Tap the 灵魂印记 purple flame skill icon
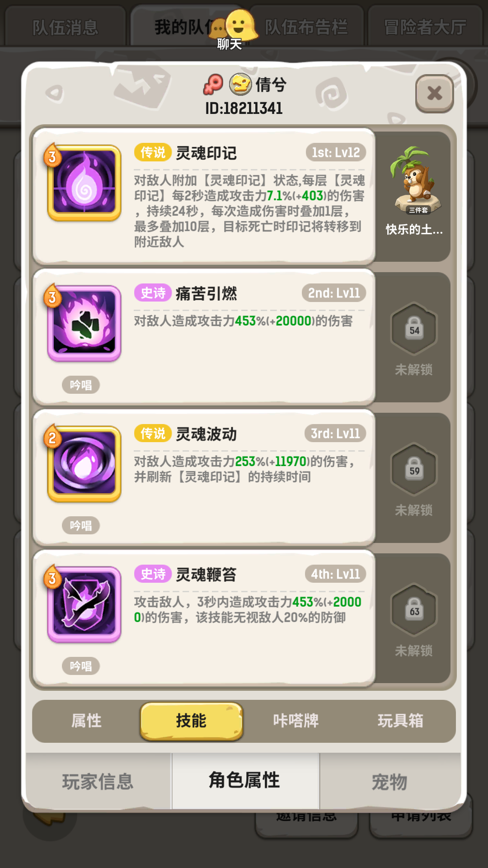This screenshot has height=868, width=488. [x=84, y=183]
